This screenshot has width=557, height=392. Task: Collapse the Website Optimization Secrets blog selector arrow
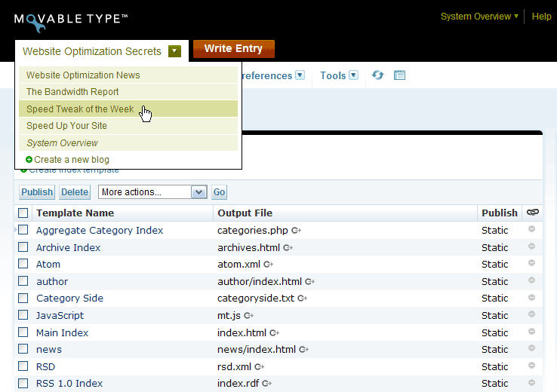[174, 51]
